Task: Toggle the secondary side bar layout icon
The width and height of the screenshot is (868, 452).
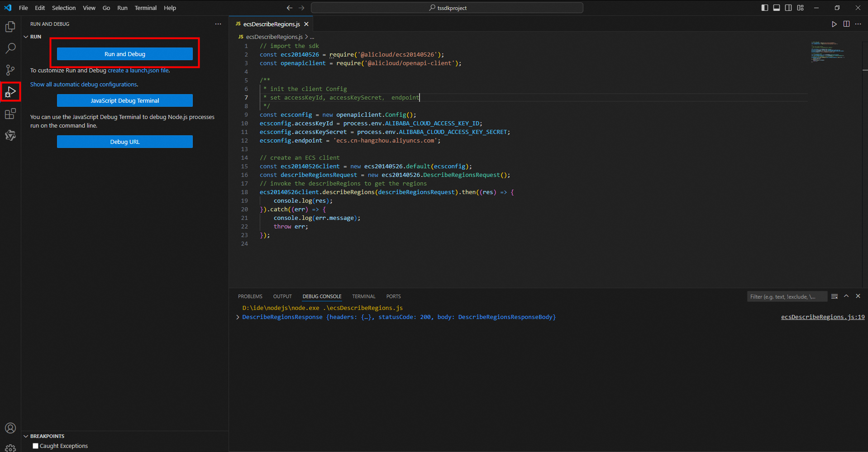Action: point(788,8)
